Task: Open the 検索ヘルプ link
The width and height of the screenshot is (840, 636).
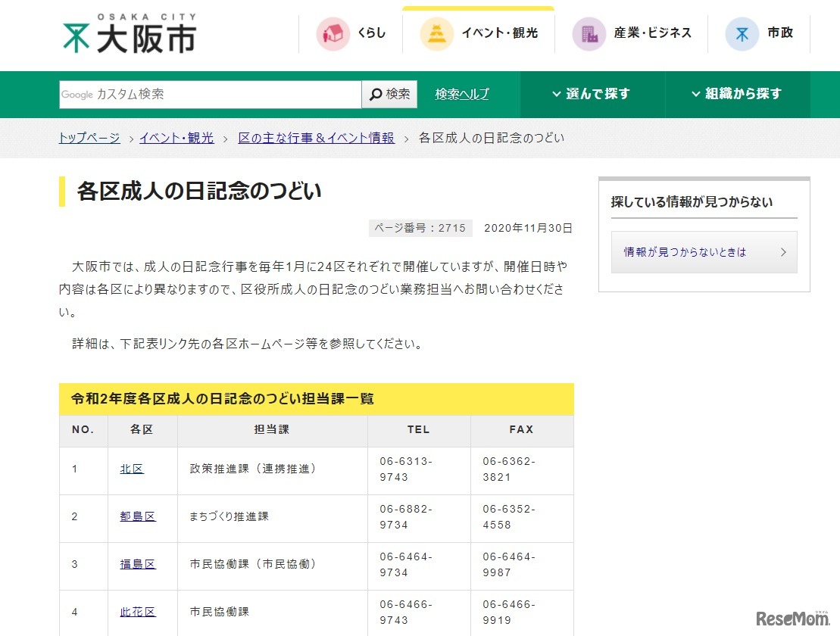Action: coord(461,95)
